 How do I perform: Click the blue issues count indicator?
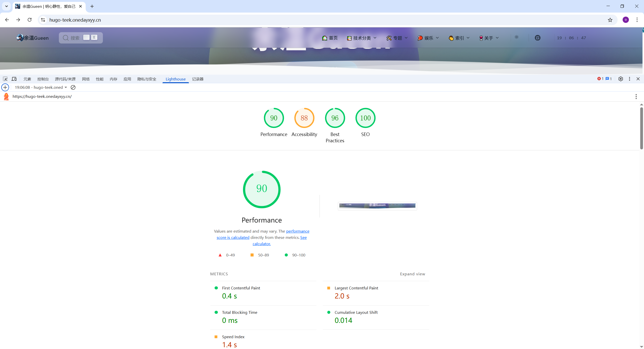[609, 79]
